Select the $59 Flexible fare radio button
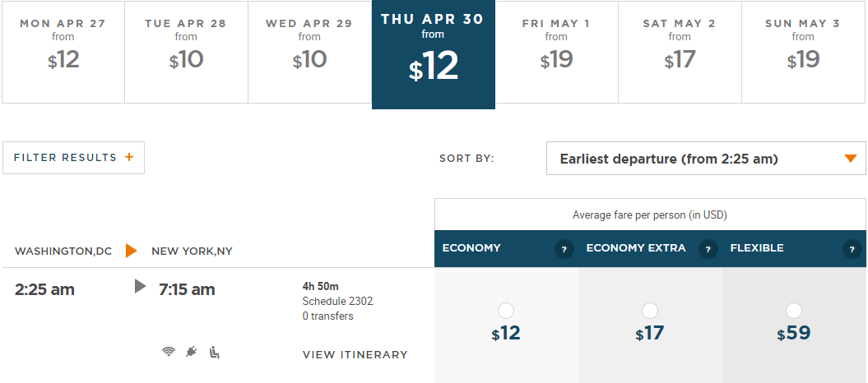 [794, 311]
